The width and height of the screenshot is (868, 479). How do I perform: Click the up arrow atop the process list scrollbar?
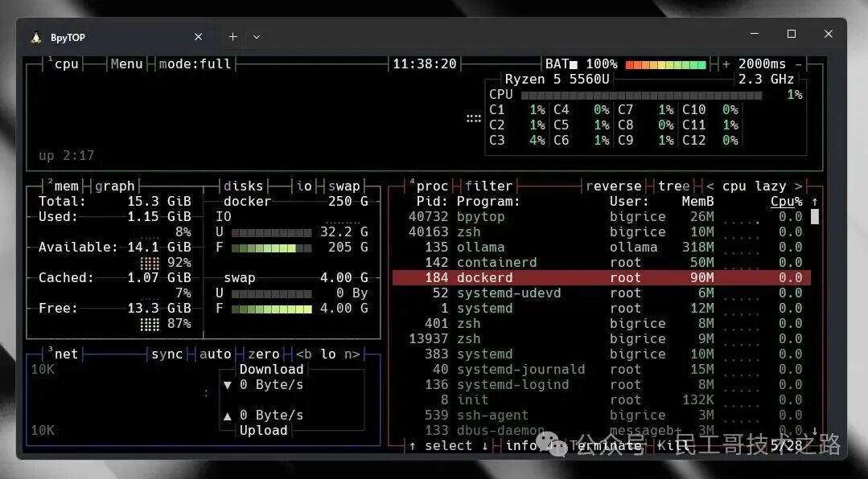(814, 202)
